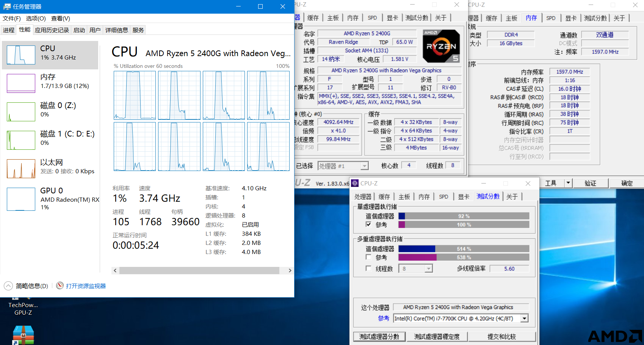Open the 选项(O) menu
Image resolution: width=644 pixels, height=345 pixels.
36,19
